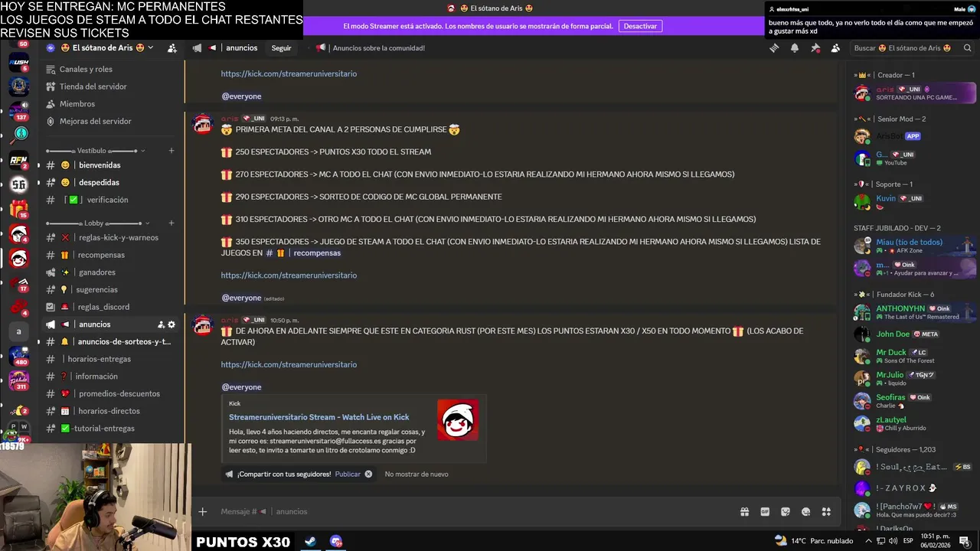Image resolution: width=980 pixels, height=551 pixels.
Task: Dismiss the share with followers prompt
Action: coord(368,474)
